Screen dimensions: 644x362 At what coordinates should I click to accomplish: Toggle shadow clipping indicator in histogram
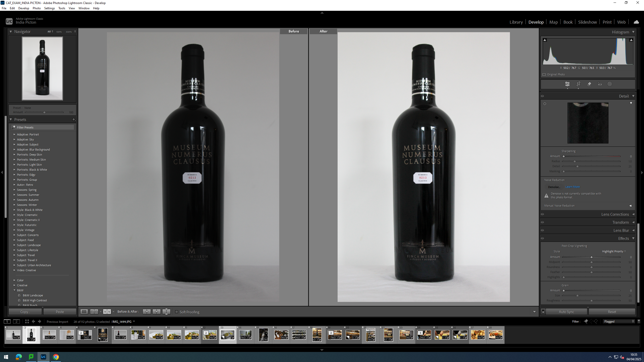545,40
